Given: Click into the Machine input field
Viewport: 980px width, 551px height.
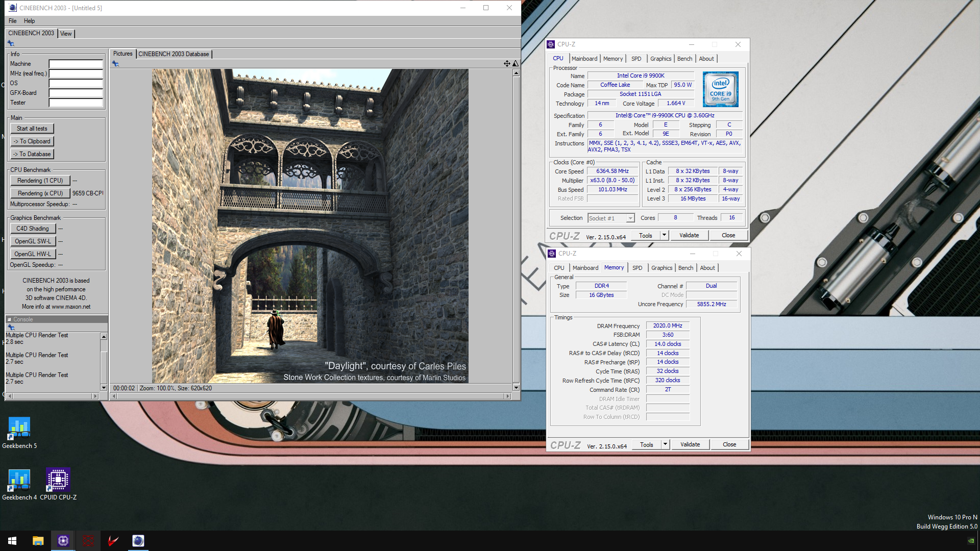Looking at the screenshot, I should tap(76, 64).
